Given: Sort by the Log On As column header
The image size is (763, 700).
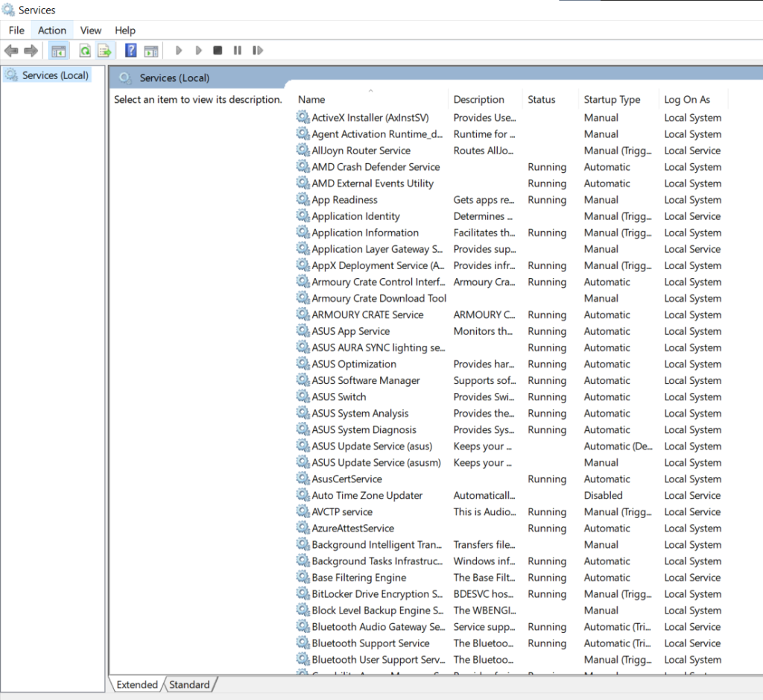Looking at the screenshot, I should click(694, 99).
